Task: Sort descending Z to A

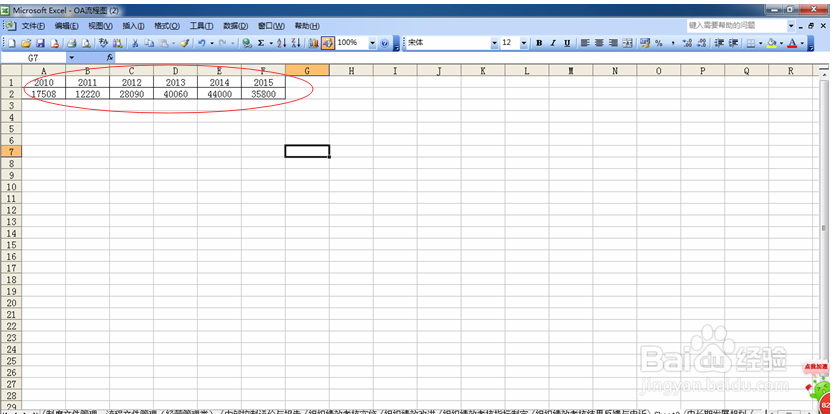Action: (x=296, y=43)
